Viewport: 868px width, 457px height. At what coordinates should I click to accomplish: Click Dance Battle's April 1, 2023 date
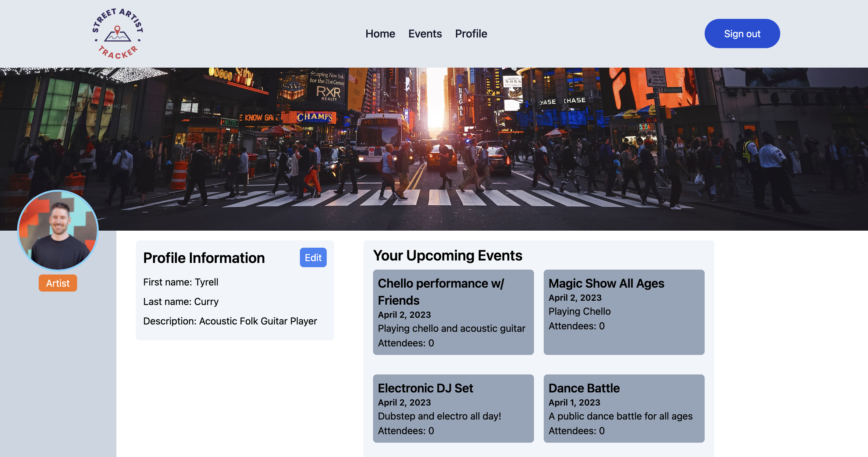[x=574, y=402]
